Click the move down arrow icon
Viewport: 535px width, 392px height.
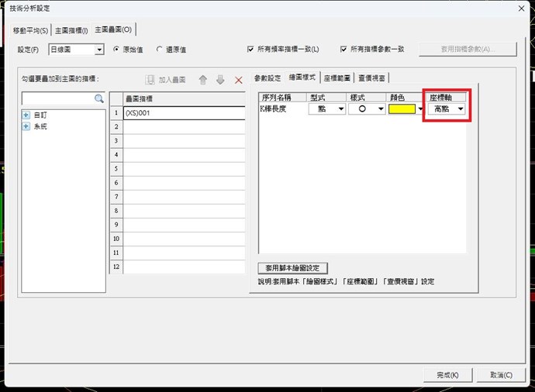click(220, 80)
